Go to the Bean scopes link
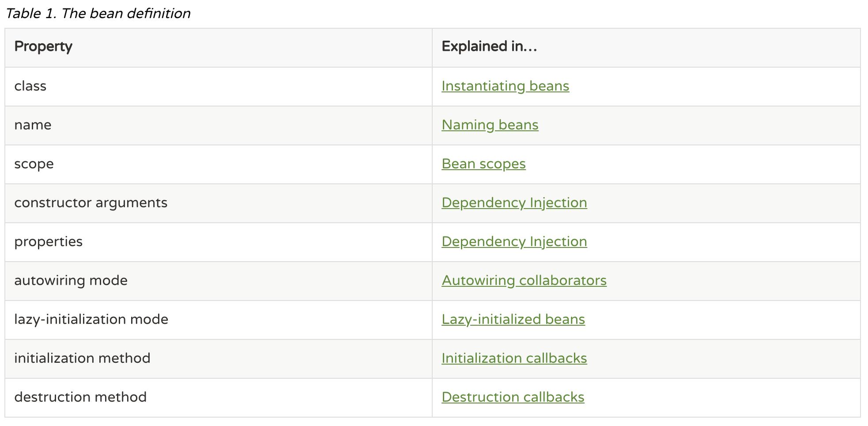Image resolution: width=868 pixels, height=426 pixels. pyautogui.click(x=483, y=164)
